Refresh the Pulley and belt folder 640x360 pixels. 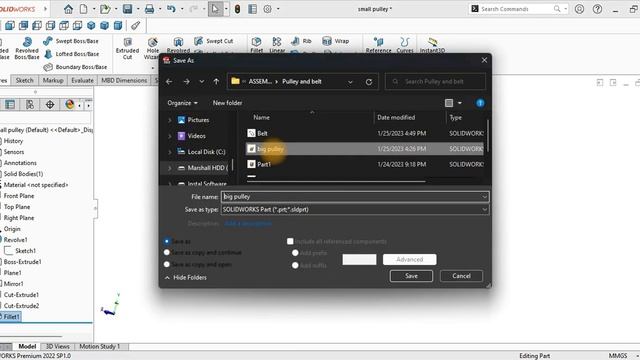(369, 82)
